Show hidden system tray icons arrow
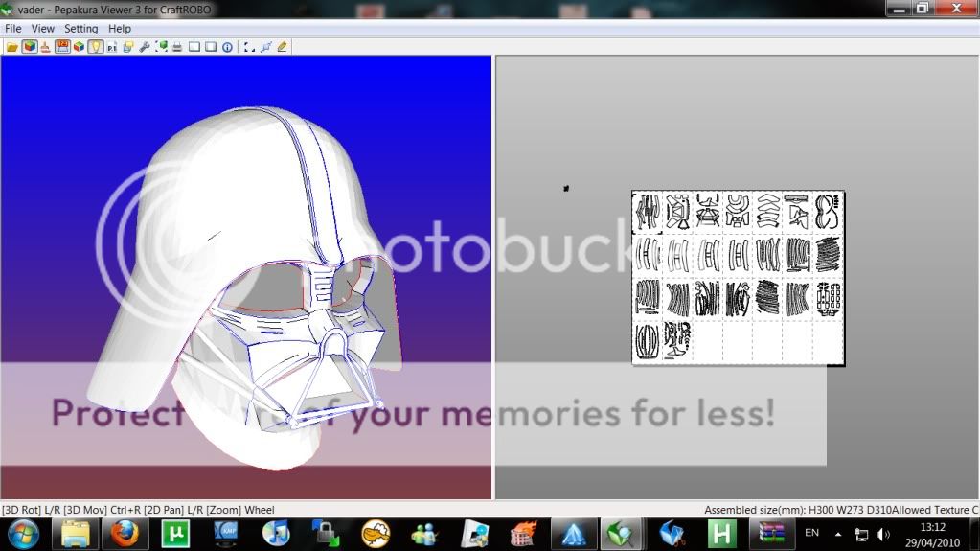 pos(837,534)
